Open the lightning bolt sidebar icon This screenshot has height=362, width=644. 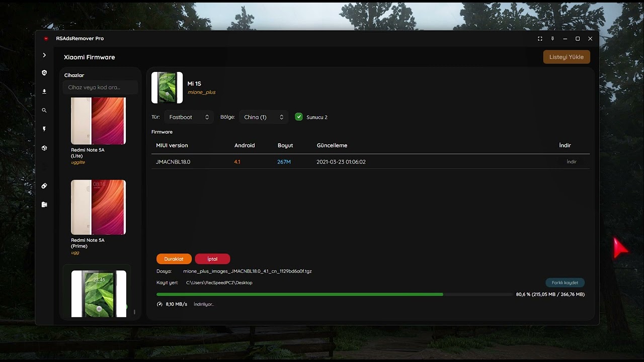pos(44,129)
